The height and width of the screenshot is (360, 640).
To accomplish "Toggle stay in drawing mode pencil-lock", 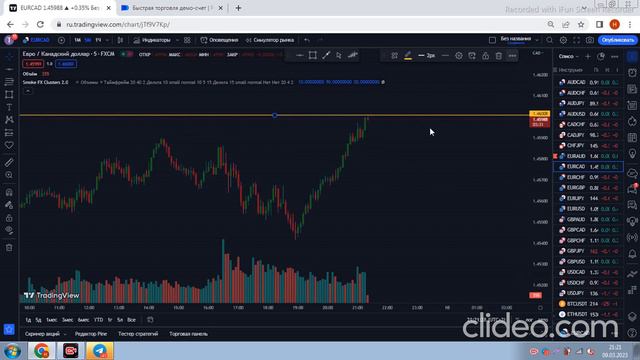I will click(9, 205).
